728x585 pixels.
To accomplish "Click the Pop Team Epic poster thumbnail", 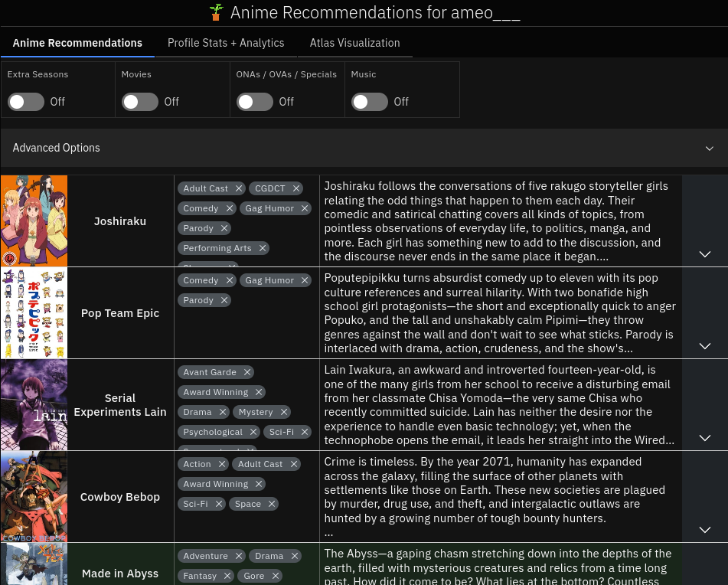I will (x=34, y=313).
